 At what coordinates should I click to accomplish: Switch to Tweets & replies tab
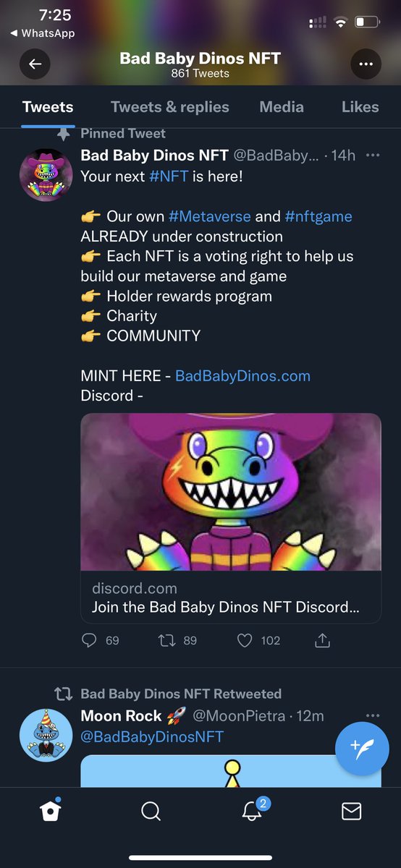[169, 107]
